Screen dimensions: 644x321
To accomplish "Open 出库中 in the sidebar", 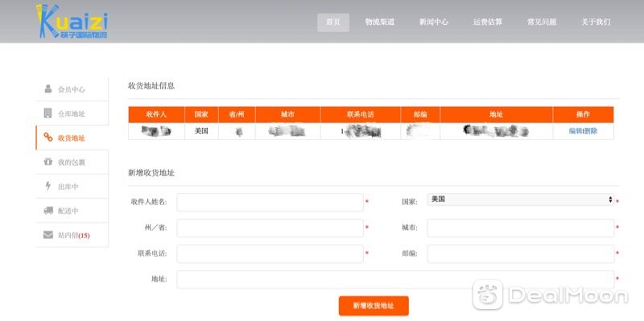I will (72, 187).
